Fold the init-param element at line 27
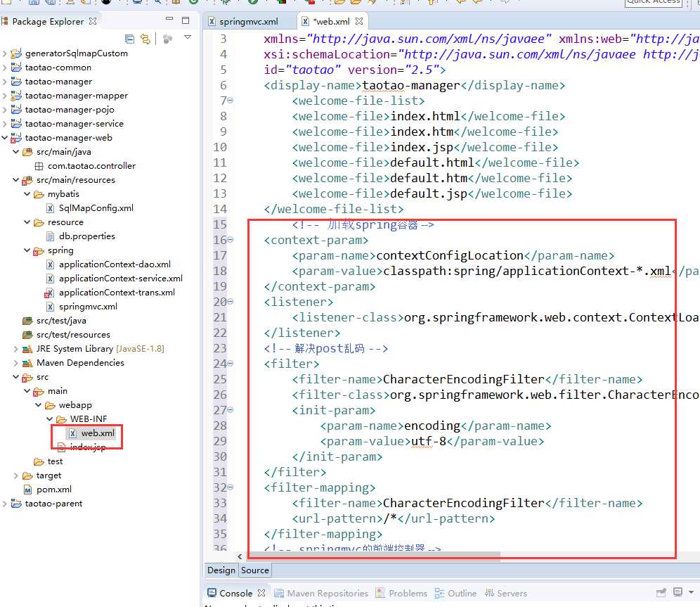700x607 pixels. click(231, 410)
